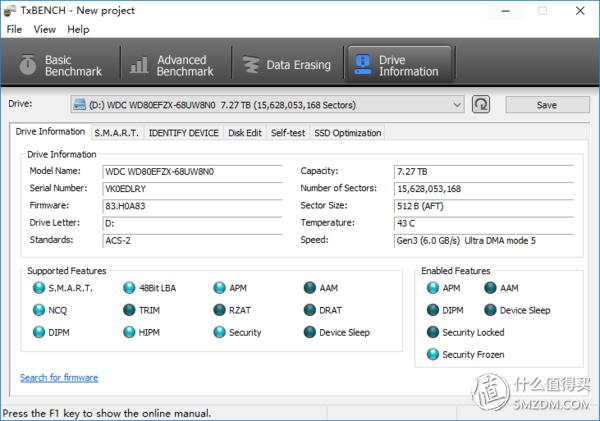Open the SSD Optimization tab
600x421 pixels.
click(347, 133)
